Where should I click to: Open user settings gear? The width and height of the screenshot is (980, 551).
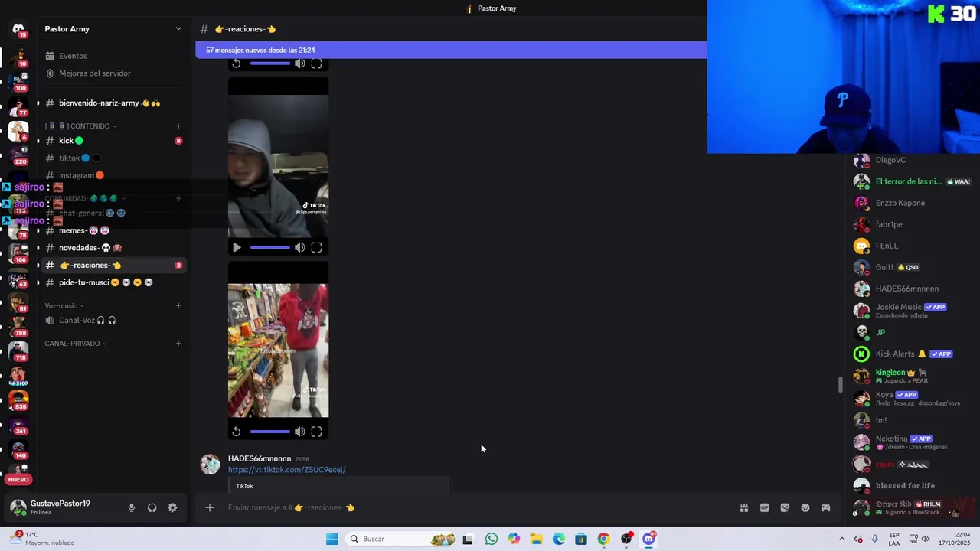[172, 507]
